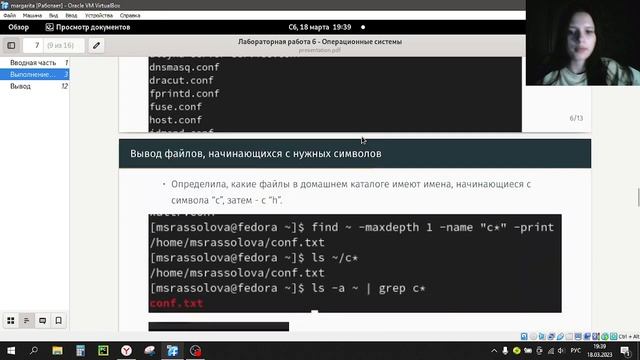The width and height of the screenshot is (640, 360).
Task: Click the slide counter '6/13'
Action: pyautogui.click(x=576, y=118)
